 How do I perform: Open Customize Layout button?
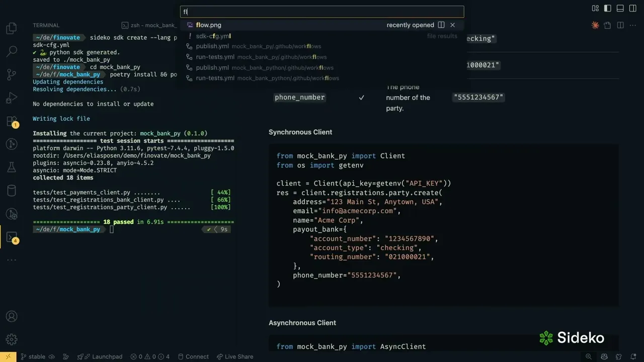coord(595,8)
